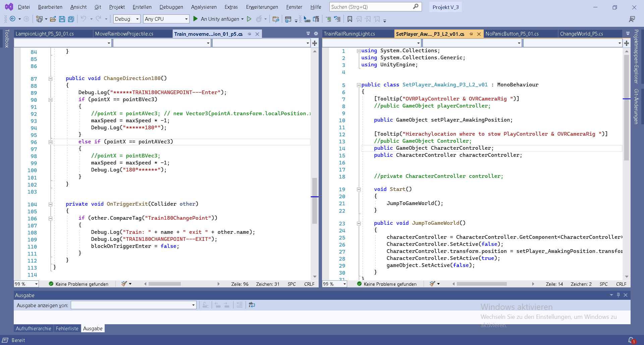The image size is (644, 345).
Task: Click the Find in Files folder icon
Action: click(x=276, y=19)
